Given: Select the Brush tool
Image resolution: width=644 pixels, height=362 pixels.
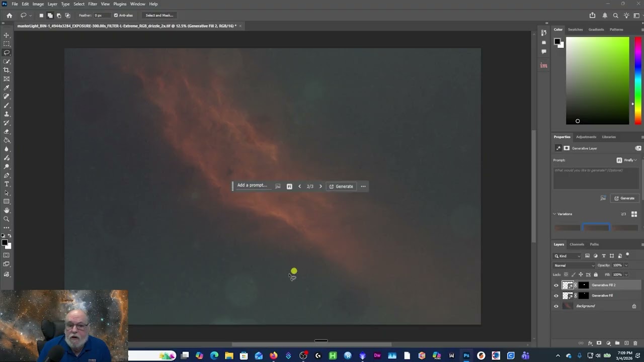Looking at the screenshot, I should [x=7, y=105].
